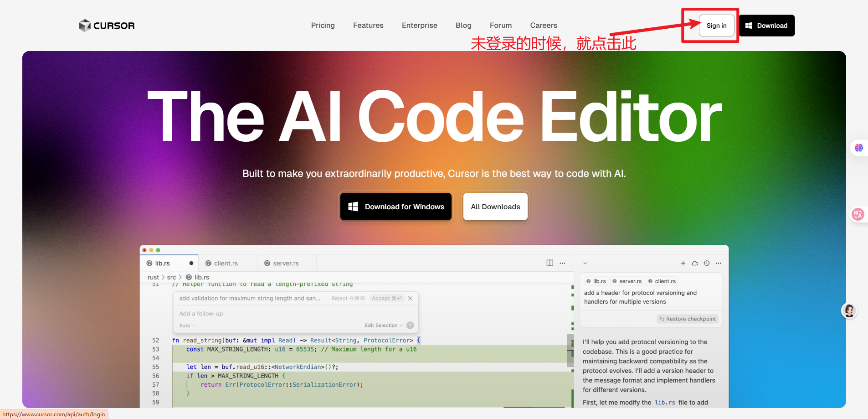
Task: Click Restore checkpoint
Action: (688, 319)
